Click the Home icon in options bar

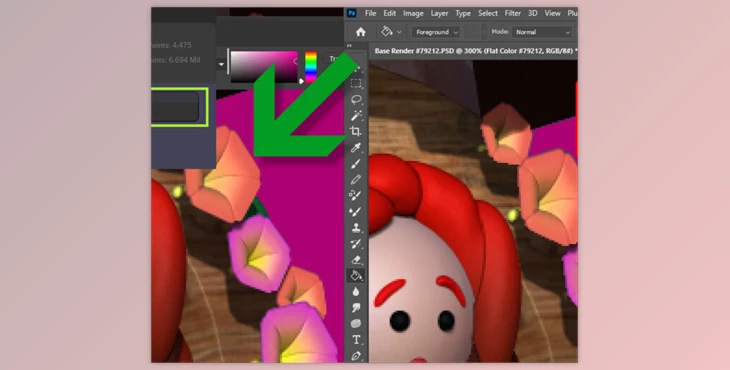pyautogui.click(x=360, y=32)
